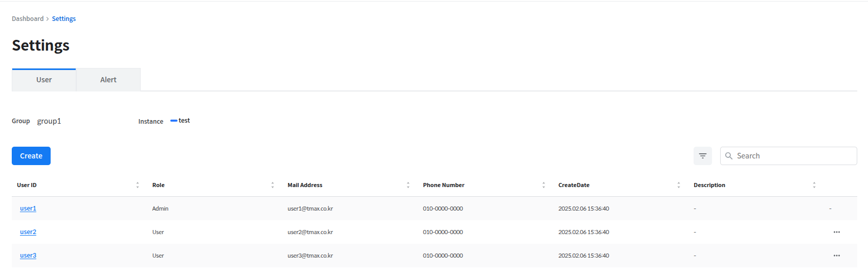The image size is (868, 276).
Task: Focus the Search input field
Action: [794, 156]
